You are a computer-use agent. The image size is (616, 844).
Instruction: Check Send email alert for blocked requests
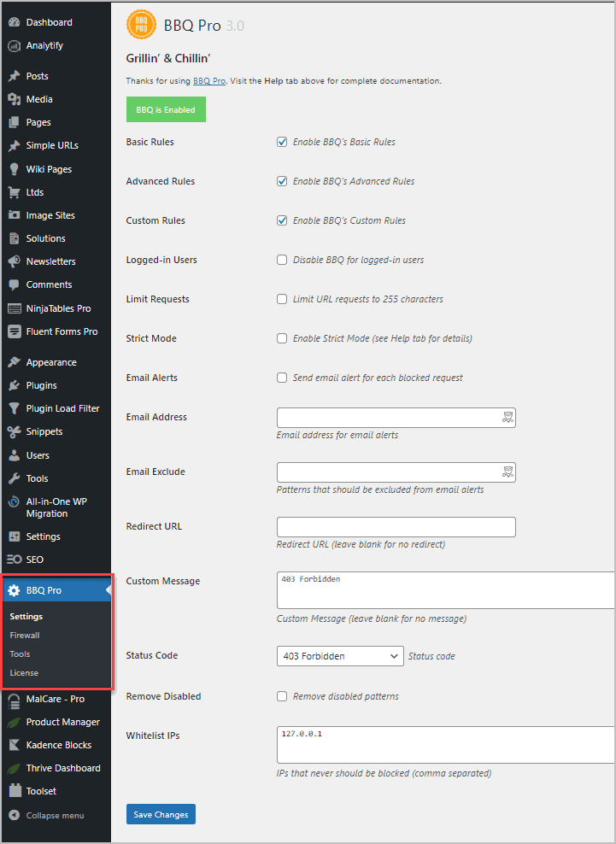click(x=282, y=378)
